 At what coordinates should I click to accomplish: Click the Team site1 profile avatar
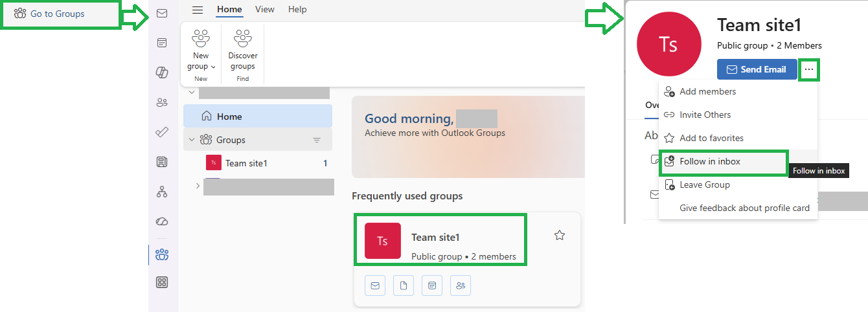(x=669, y=43)
